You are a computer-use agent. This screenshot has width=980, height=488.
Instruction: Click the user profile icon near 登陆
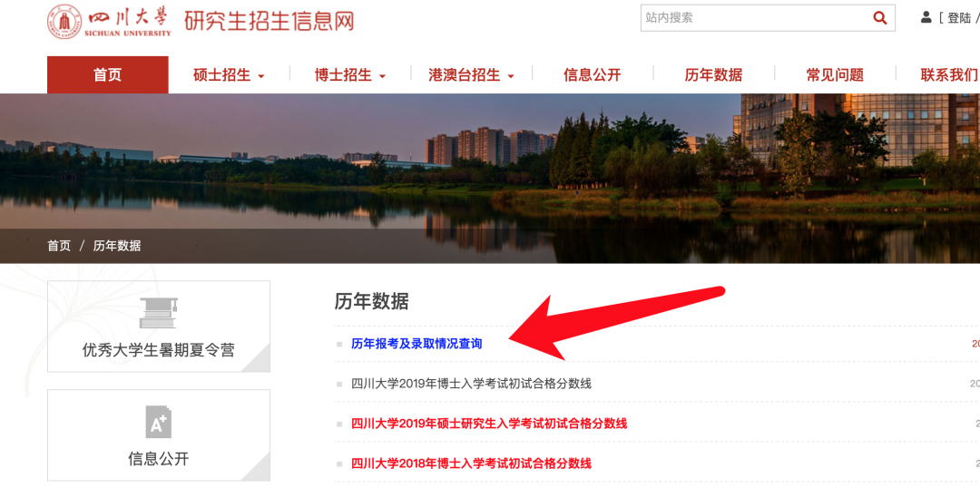tap(926, 17)
